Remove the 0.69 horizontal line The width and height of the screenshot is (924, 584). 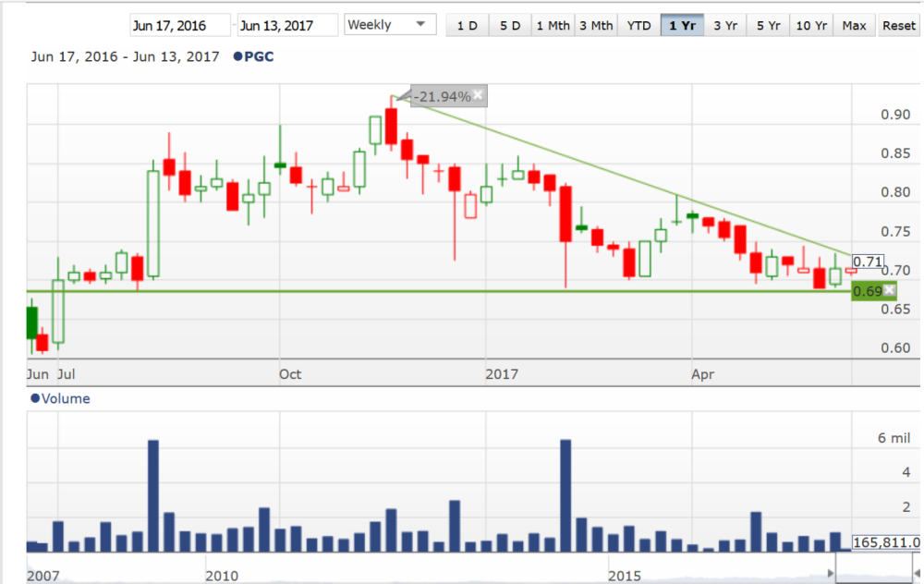click(889, 289)
